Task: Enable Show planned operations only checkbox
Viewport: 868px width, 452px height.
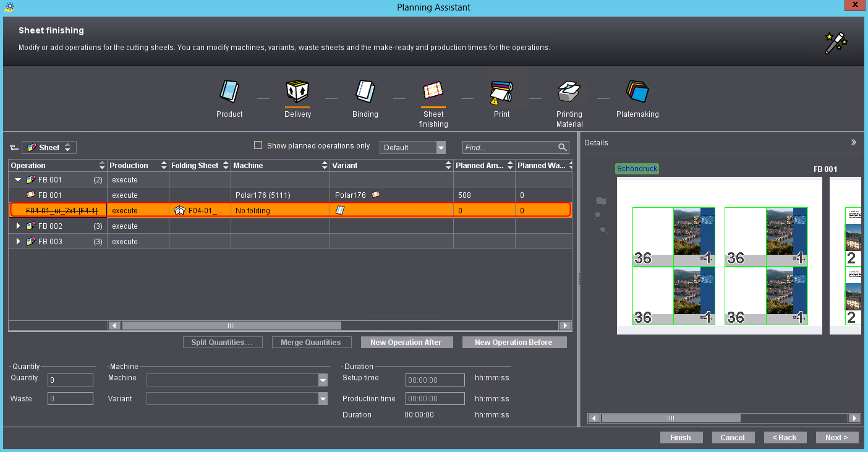Action: 258,146
